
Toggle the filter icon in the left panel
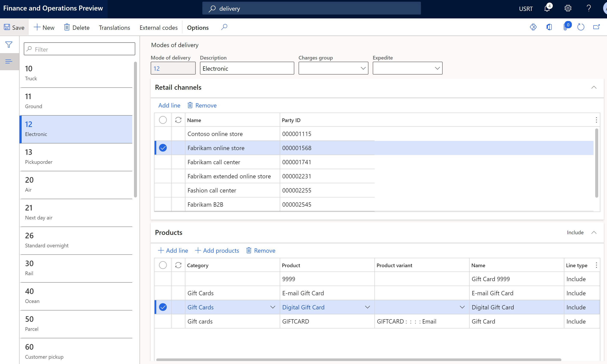(x=9, y=45)
